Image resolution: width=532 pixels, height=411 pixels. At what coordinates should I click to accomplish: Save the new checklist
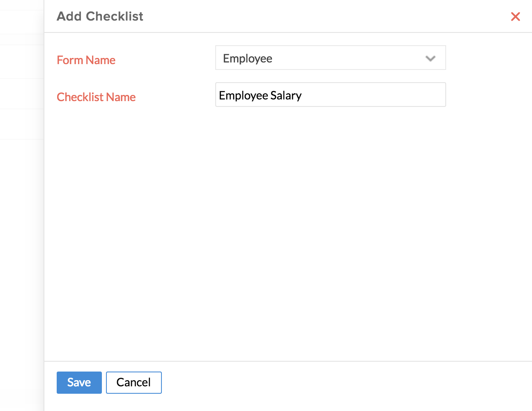coord(79,383)
